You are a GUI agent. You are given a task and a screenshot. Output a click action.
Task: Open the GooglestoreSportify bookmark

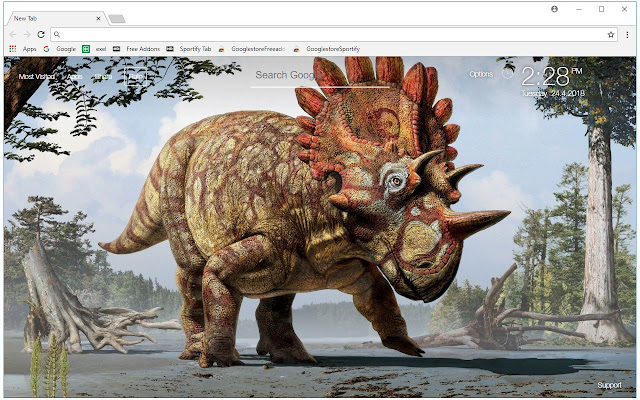click(333, 49)
